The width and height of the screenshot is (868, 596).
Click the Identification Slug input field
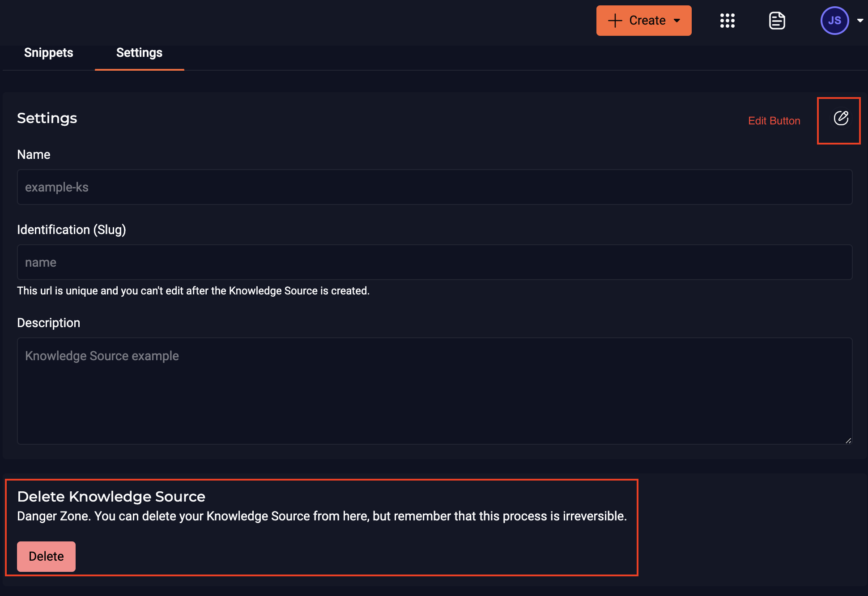pos(434,262)
